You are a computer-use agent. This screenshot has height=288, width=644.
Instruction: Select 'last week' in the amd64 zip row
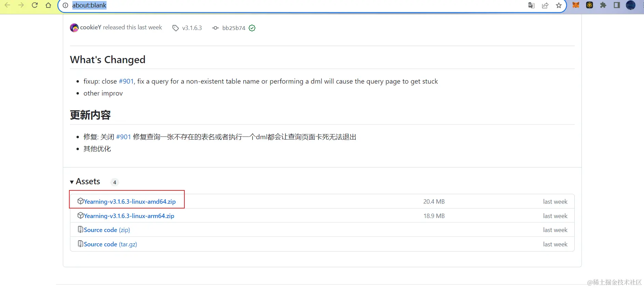(x=555, y=202)
